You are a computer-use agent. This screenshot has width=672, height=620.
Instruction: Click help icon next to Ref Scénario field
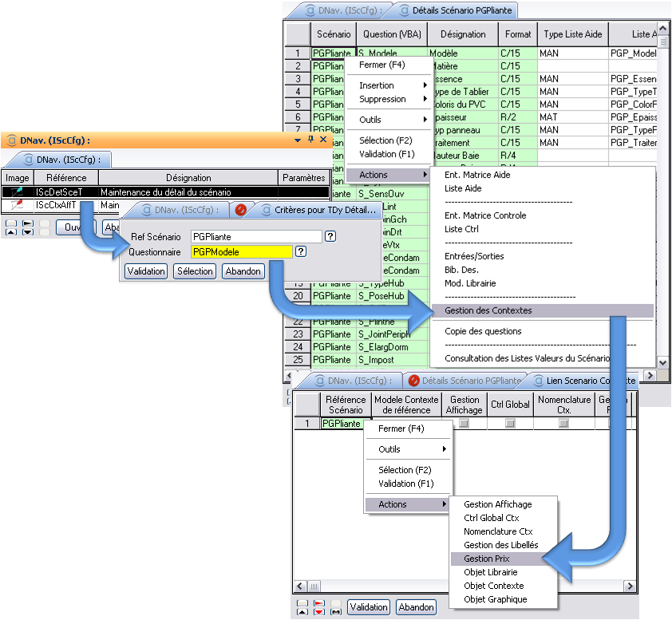[330, 237]
